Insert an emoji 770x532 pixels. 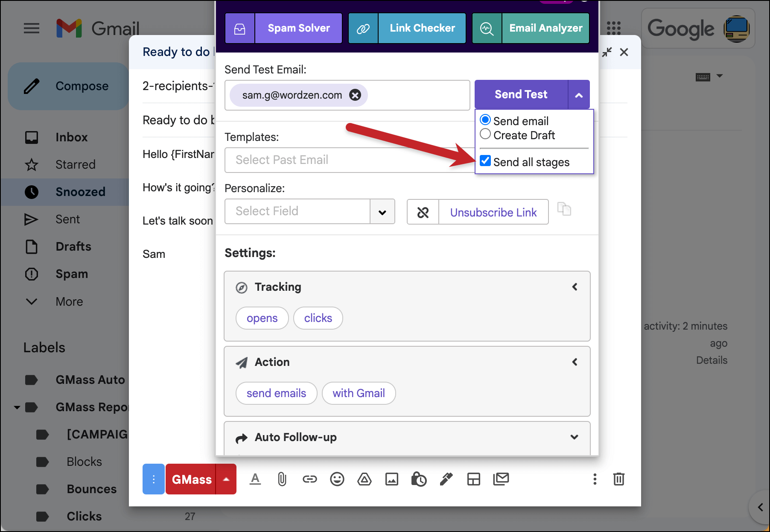(x=337, y=479)
